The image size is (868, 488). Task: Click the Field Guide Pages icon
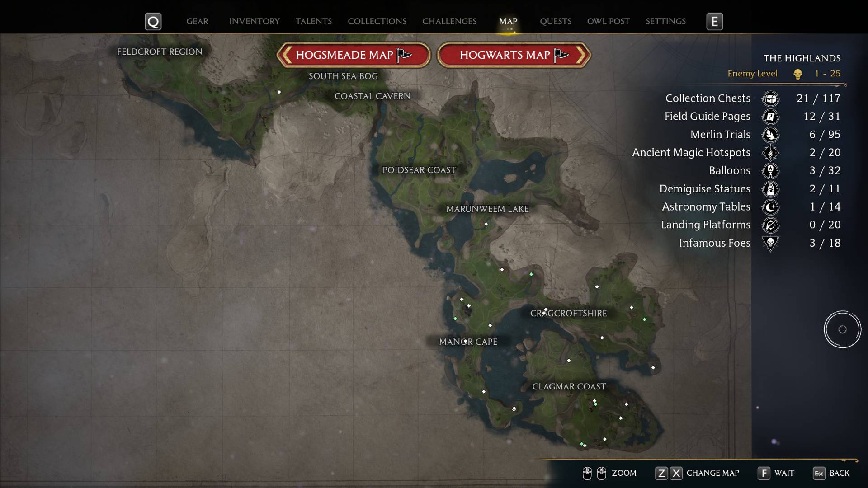click(770, 117)
